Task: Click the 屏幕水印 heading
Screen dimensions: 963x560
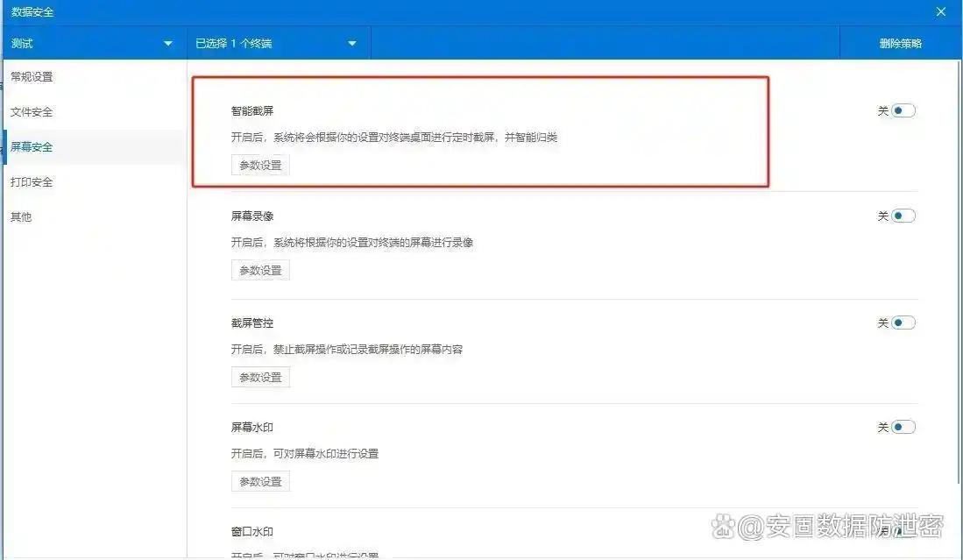Action: point(251,428)
